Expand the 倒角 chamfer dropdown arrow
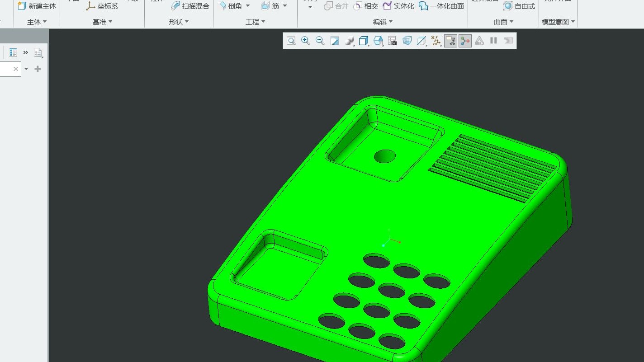This screenshot has height=362, width=644. 248,6
